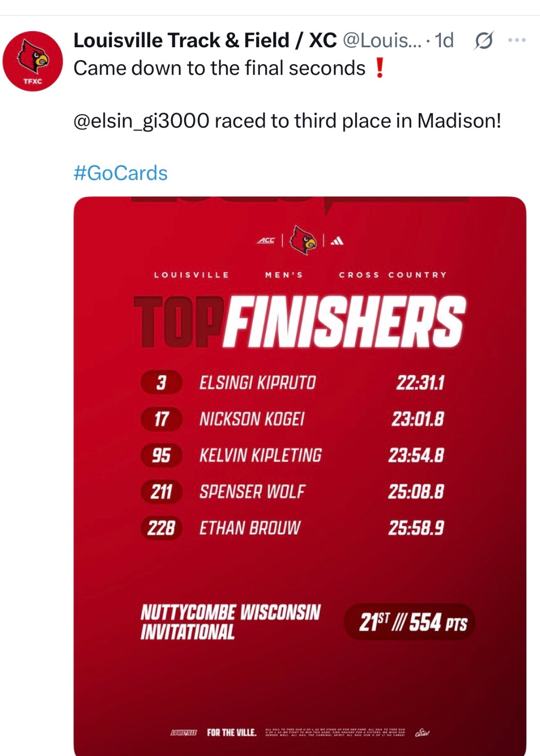Click the 21st /// 554 pts badge
This screenshot has width=540, height=756.
410,622
